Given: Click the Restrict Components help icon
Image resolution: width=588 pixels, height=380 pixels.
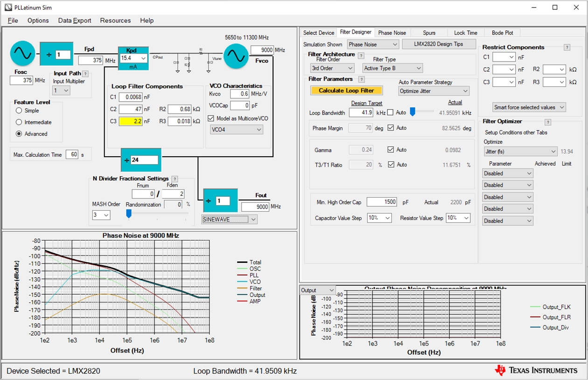Looking at the screenshot, I should [x=567, y=48].
